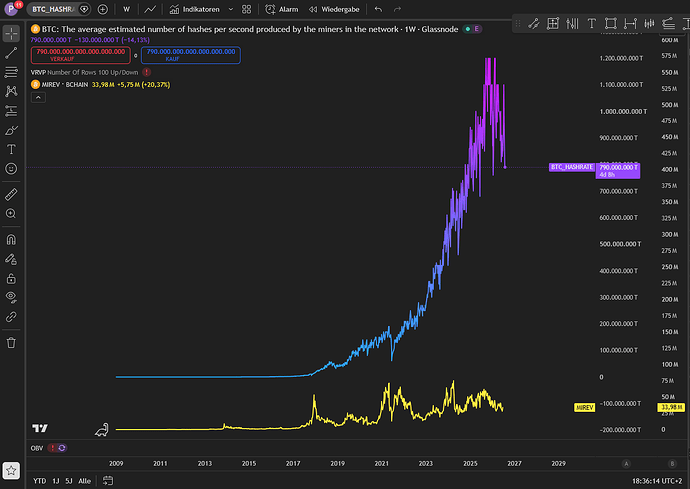This screenshot has height=489, width=690.
Task: Select the YTD date range
Action: [x=40, y=481]
